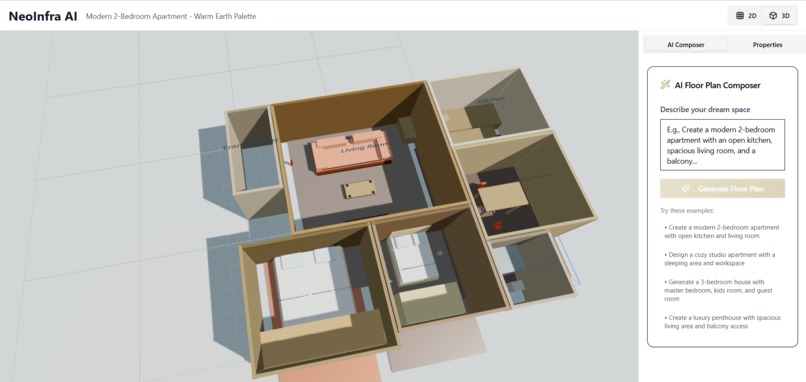Image resolution: width=806 pixels, height=382 pixels.
Task: Click the 2D grid icon
Action: click(740, 16)
